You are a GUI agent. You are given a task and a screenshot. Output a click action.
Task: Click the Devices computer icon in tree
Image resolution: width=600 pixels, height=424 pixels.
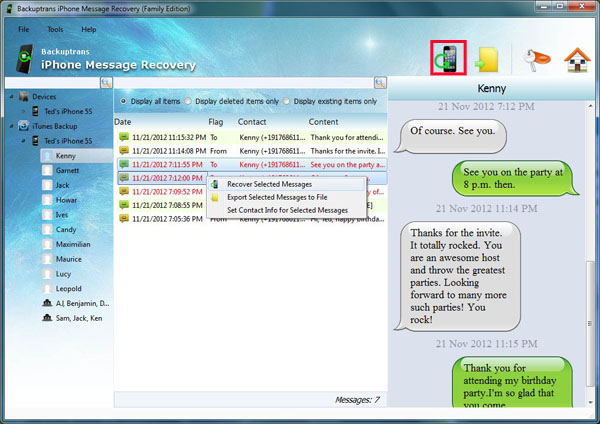(24, 97)
